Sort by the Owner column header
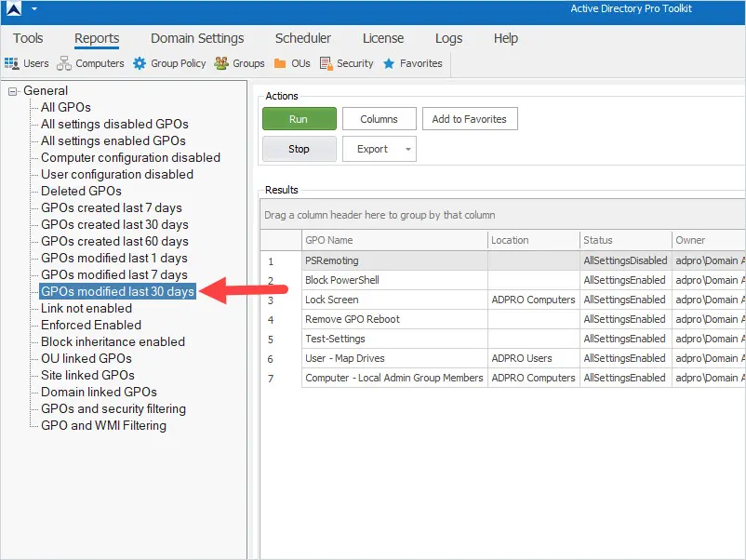746x560 pixels. point(709,240)
